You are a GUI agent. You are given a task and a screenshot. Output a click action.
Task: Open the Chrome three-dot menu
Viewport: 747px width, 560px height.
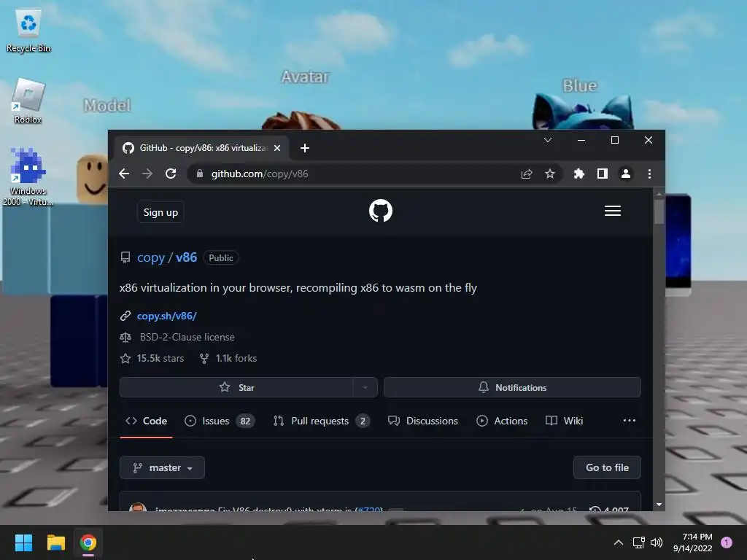tap(649, 174)
